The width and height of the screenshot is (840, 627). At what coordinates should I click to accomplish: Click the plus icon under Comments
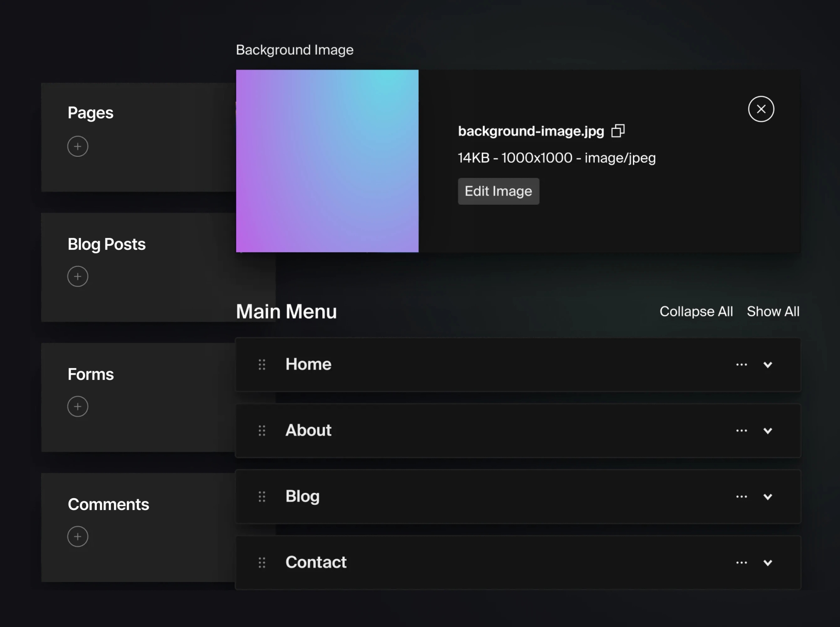[x=78, y=537]
